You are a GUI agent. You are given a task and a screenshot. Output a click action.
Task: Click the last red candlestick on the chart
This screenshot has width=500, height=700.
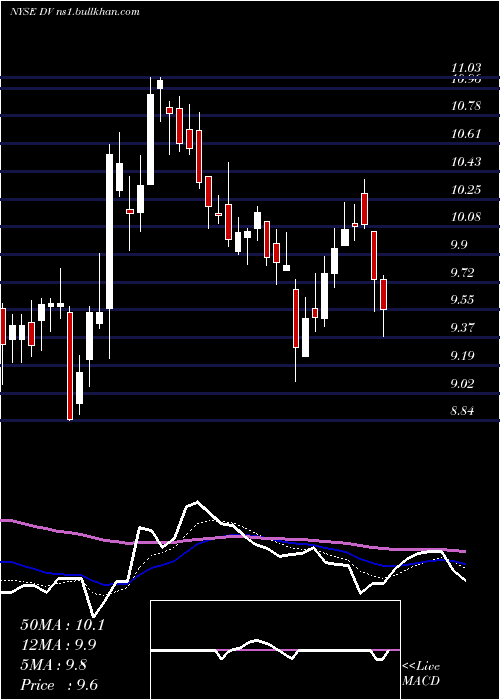coord(383,294)
